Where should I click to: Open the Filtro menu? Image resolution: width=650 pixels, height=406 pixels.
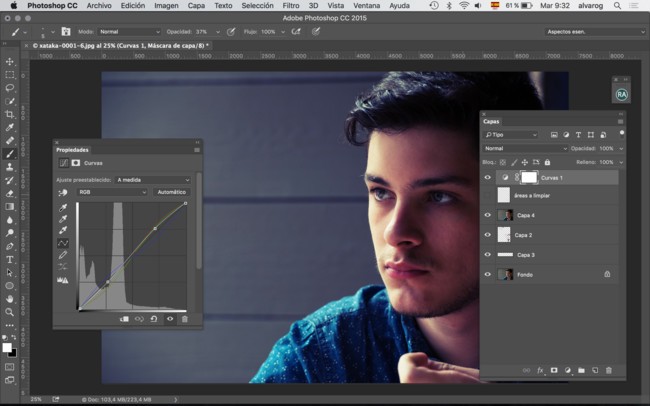tap(290, 6)
